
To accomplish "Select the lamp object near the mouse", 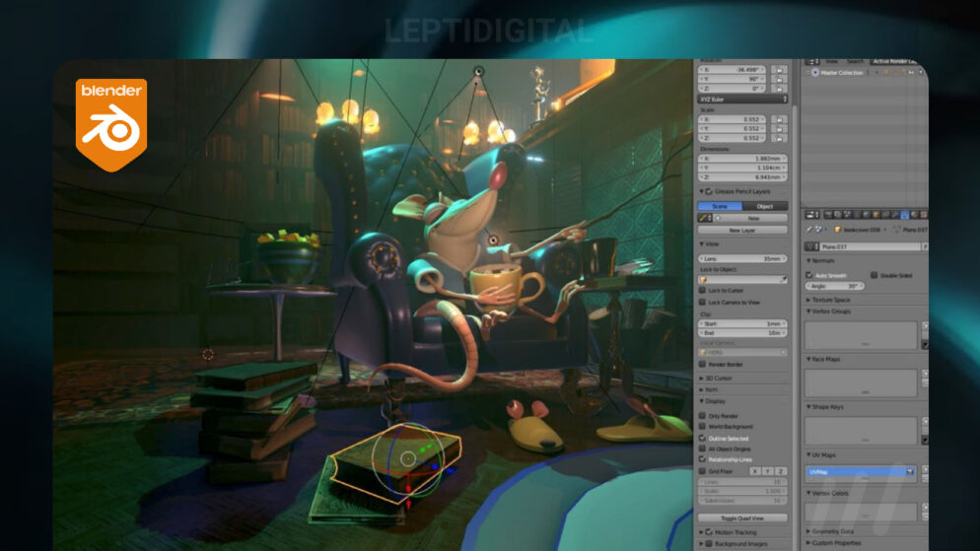I will pos(493,240).
